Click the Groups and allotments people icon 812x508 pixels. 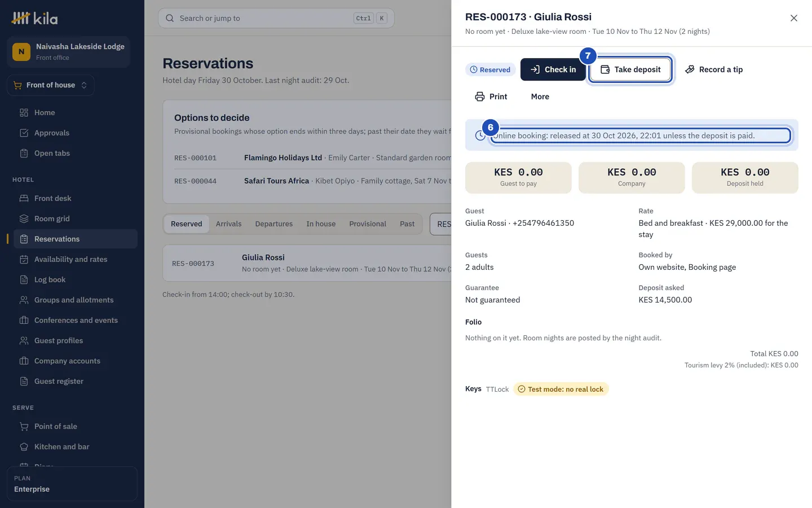tap(24, 300)
